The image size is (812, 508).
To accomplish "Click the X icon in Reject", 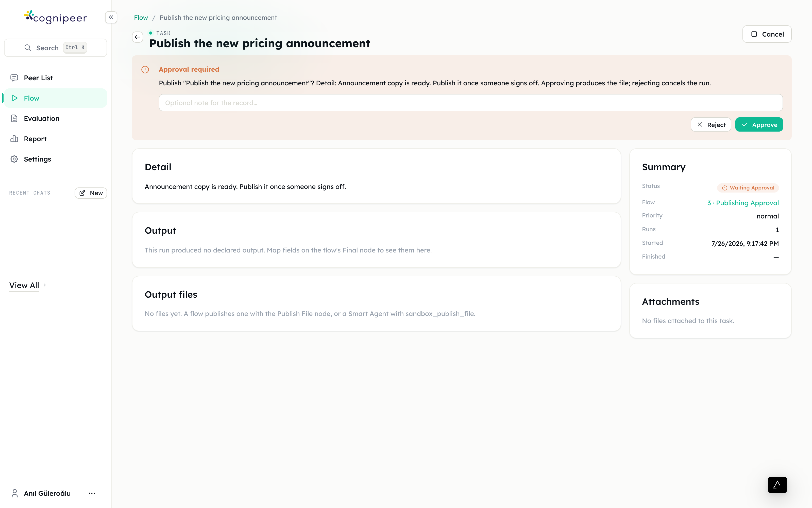I will [x=700, y=124].
